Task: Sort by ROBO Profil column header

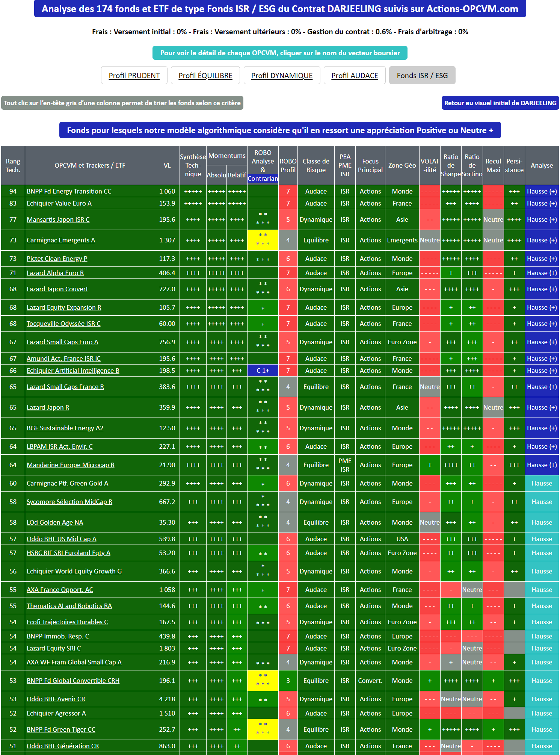Action: pyautogui.click(x=288, y=165)
